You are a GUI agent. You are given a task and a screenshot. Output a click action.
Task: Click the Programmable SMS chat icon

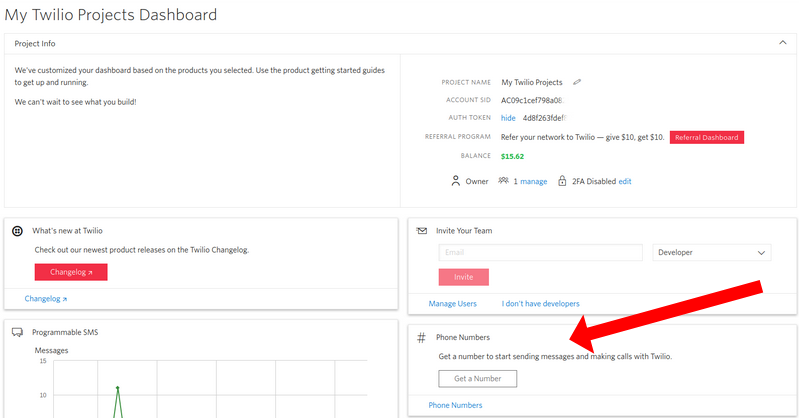(x=17, y=332)
